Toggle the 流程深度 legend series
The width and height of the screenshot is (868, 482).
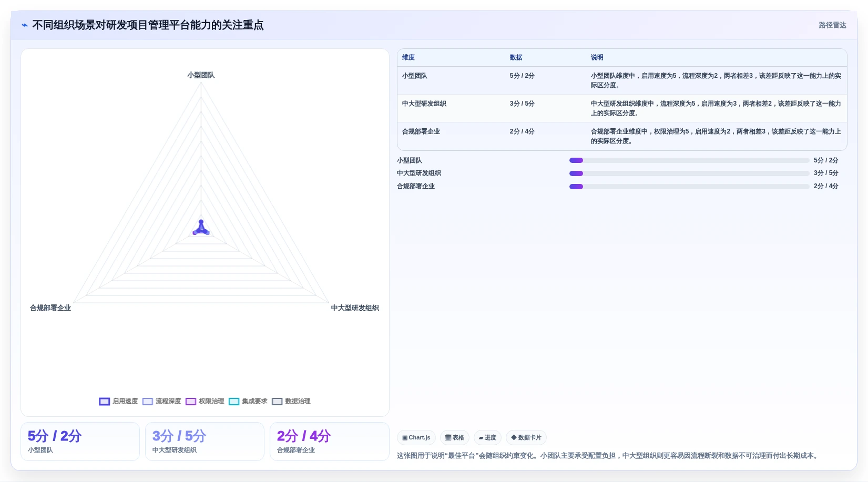tap(161, 401)
